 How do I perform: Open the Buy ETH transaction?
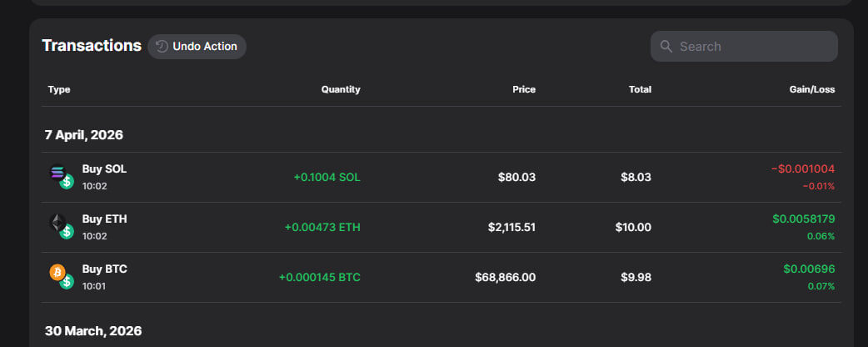(104, 219)
